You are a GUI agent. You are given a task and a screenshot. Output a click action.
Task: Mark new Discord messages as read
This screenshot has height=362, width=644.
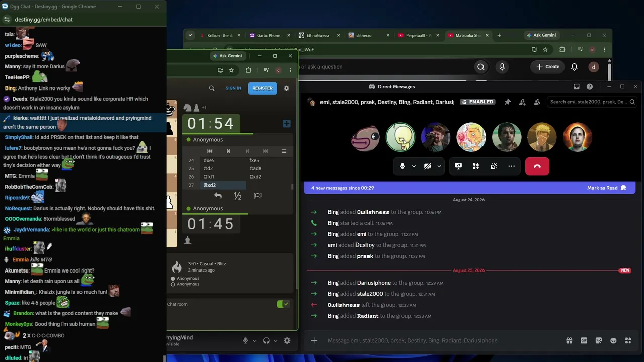pyautogui.click(x=607, y=188)
